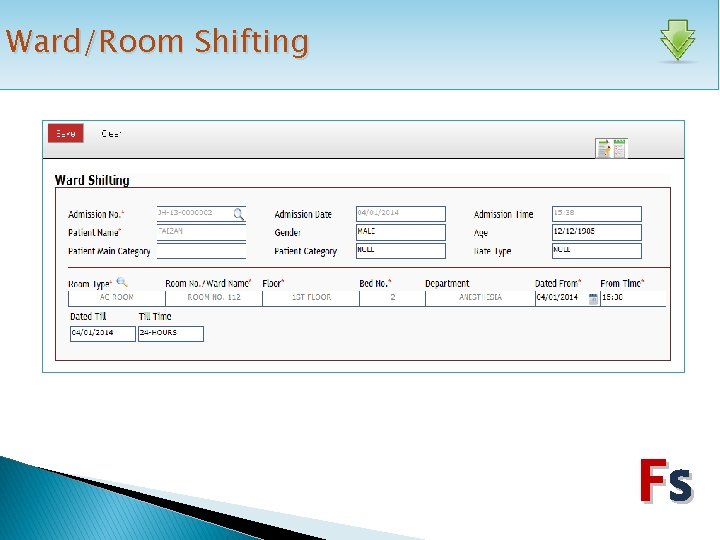The height and width of the screenshot is (540, 720).
Task: Click the green download arrow icon
Action: click(x=678, y=40)
